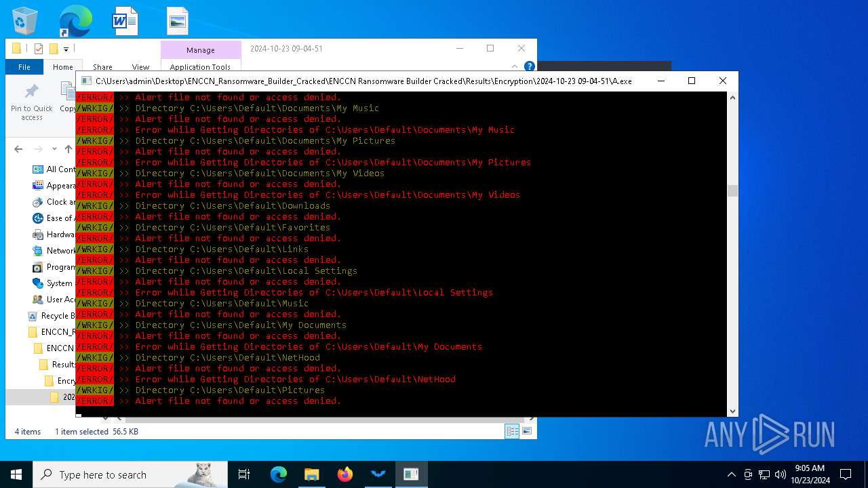Viewport: 868px width, 488px height.
Task: Open the Word document desktop icon
Action: click(x=125, y=20)
